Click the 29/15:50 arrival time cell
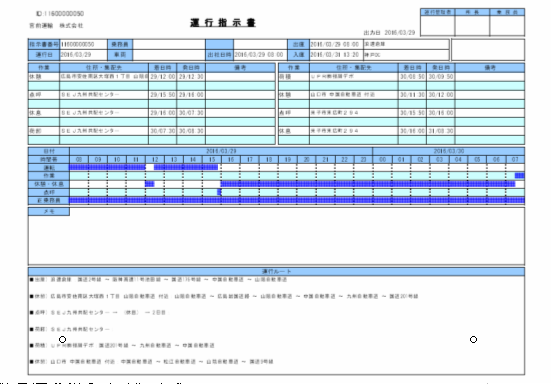This screenshot has width=551, height=384. click(x=163, y=95)
